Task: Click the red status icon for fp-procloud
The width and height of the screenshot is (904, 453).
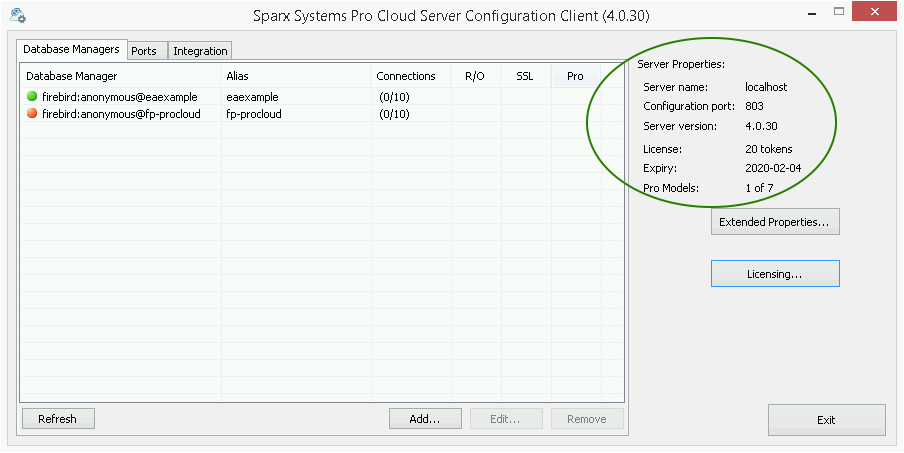Action: point(32,114)
